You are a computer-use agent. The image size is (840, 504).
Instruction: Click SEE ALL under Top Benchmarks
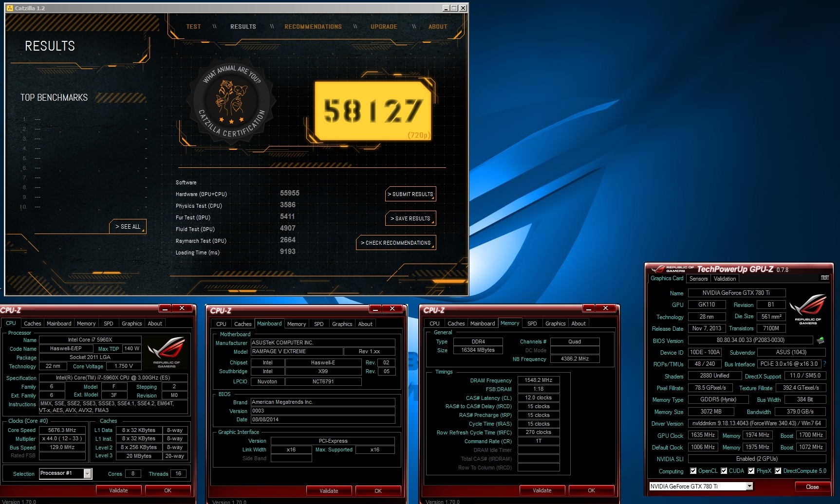(x=128, y=227)
